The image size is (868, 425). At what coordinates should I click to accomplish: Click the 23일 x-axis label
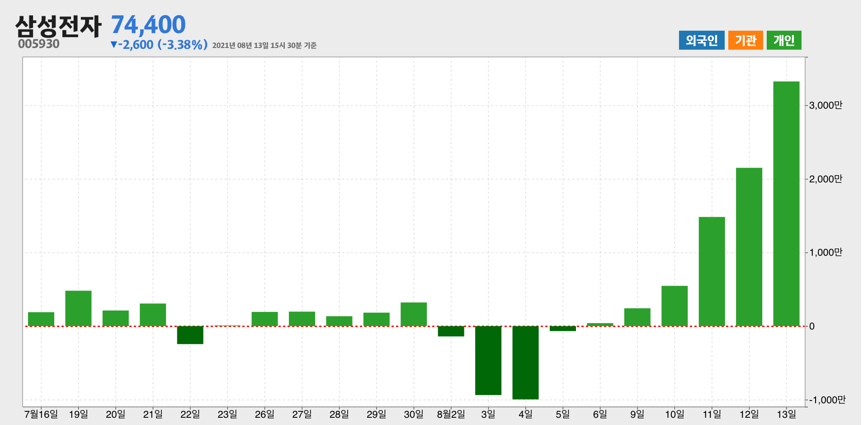227,414
